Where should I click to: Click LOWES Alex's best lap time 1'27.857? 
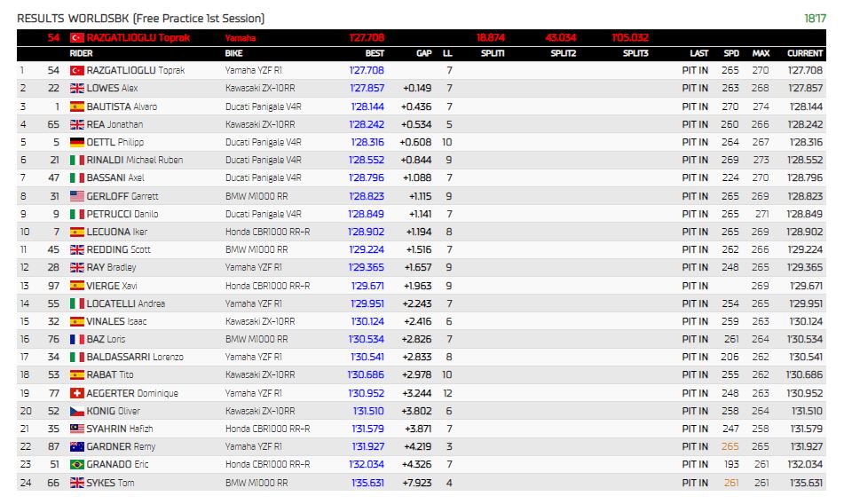367,88
